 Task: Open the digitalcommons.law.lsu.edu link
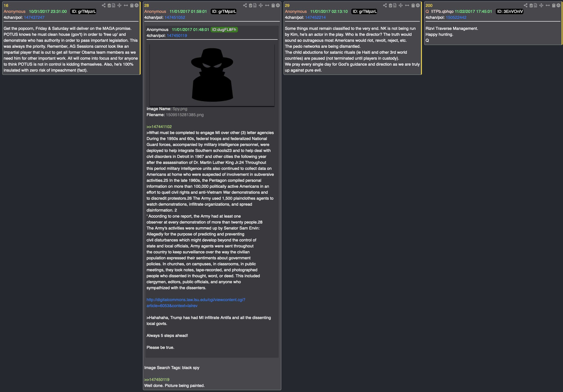pyautogui.click(x=196, y=303)
